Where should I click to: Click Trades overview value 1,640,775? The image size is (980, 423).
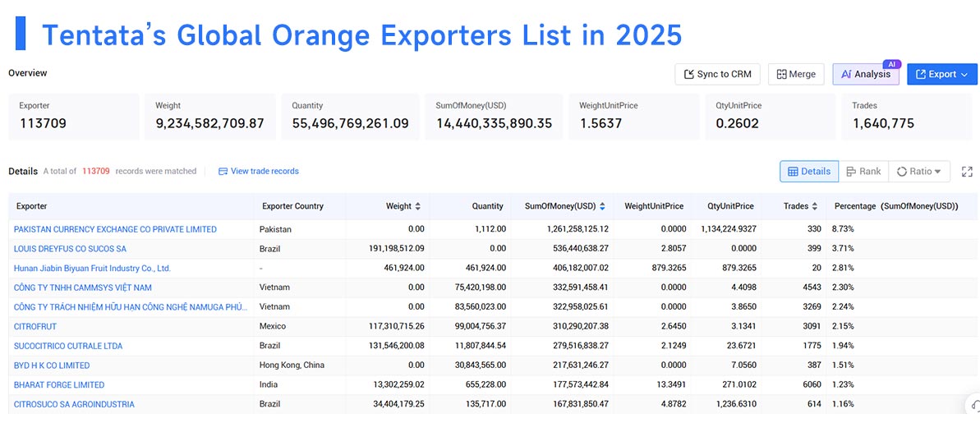[x=883, y=123]
